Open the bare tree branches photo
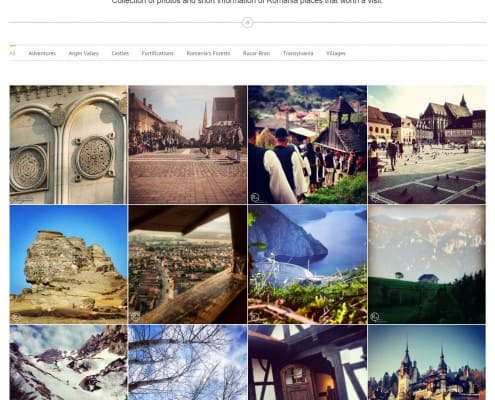 188,363
